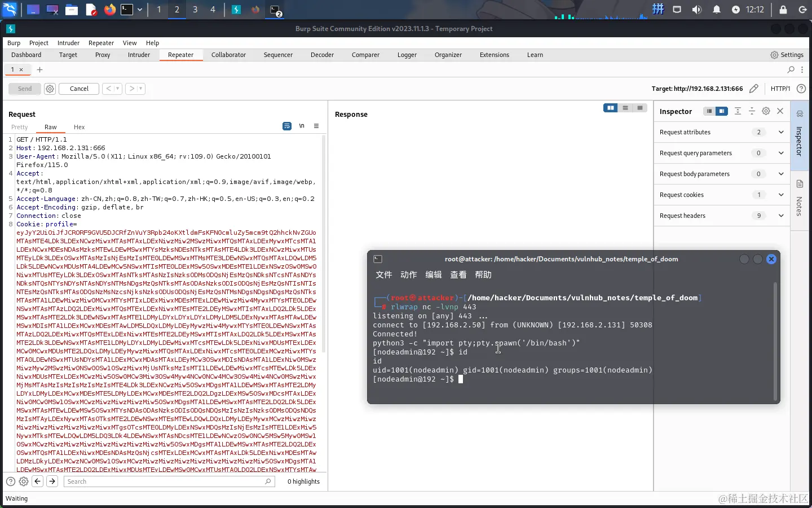This screenshot has width=812, height=508.
Task: Dock Inspector panel to the left layout
Action: 709,111
